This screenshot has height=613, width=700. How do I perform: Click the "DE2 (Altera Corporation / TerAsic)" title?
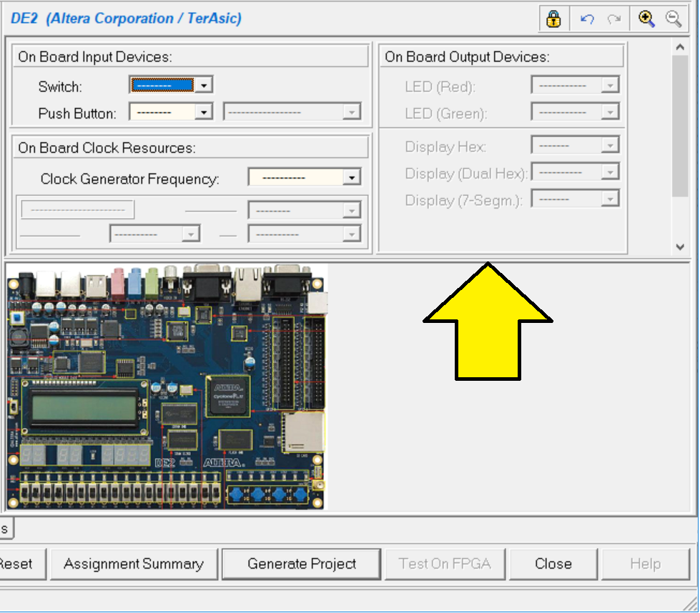(126, 19)
